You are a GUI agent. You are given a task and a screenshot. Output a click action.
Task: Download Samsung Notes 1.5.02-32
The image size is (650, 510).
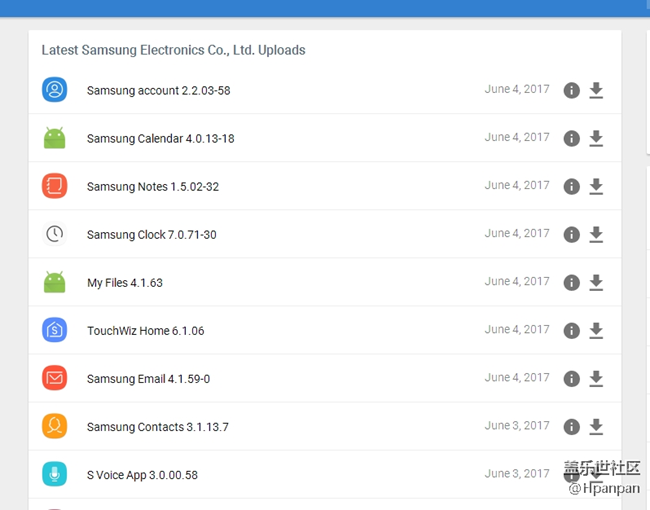tap(596, 187)
